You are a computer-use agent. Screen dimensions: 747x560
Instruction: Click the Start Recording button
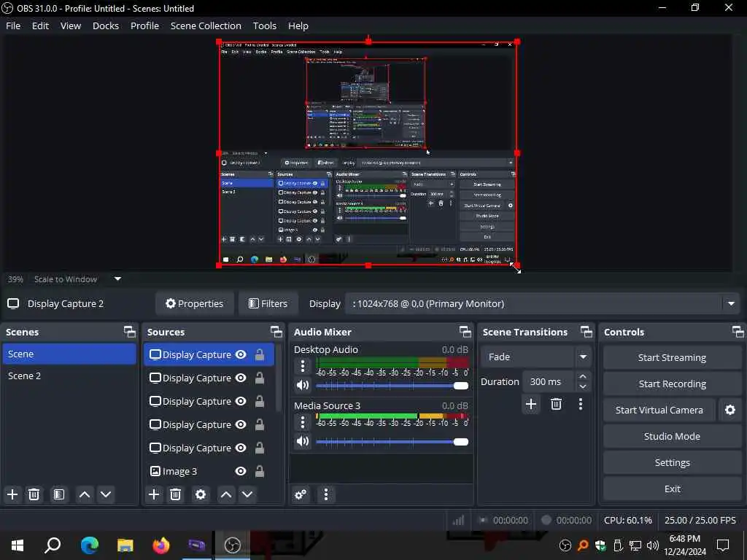672,384
